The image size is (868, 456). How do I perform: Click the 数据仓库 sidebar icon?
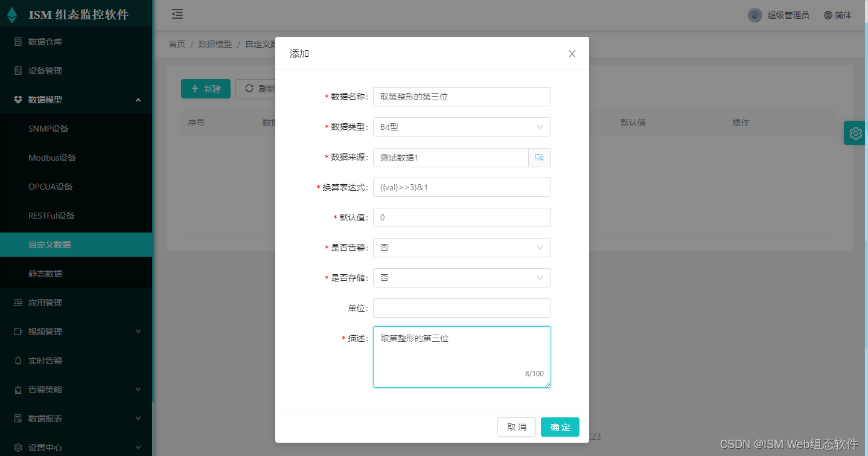click(18, 42)
